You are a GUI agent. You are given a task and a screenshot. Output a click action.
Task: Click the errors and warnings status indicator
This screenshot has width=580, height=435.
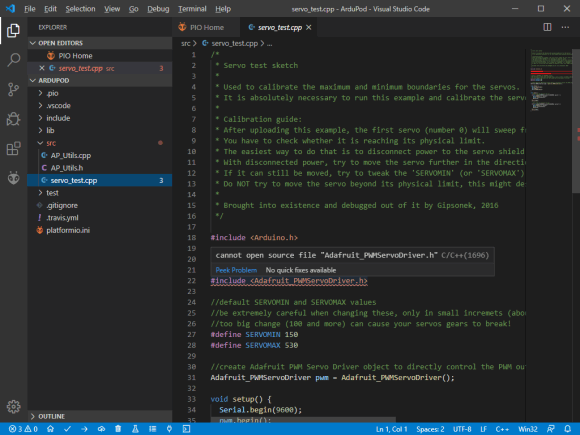click(x=23, y=429)
